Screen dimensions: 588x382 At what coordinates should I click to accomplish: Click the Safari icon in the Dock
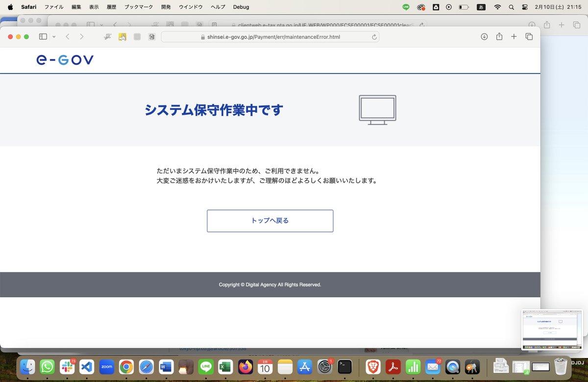(147, 366)
